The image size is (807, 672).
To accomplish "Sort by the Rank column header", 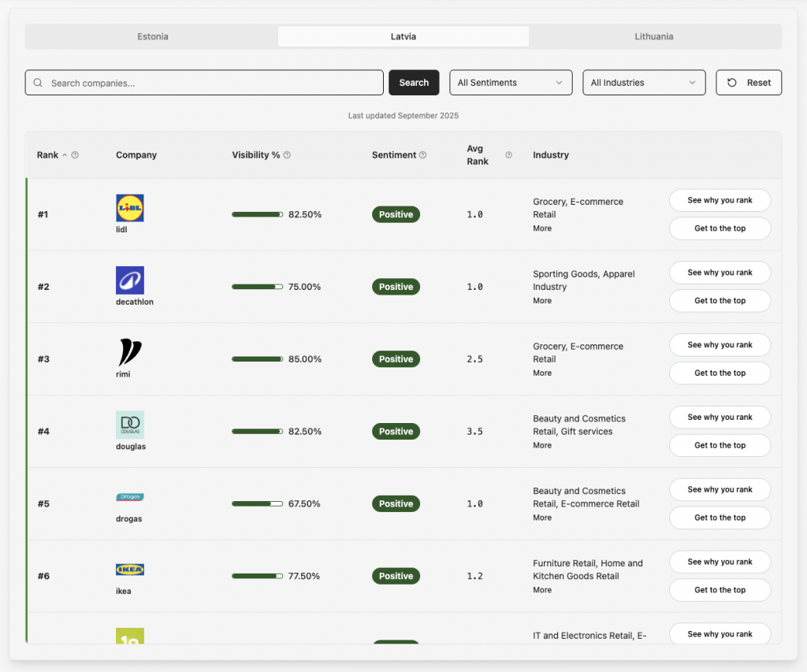I will point(48,155).
